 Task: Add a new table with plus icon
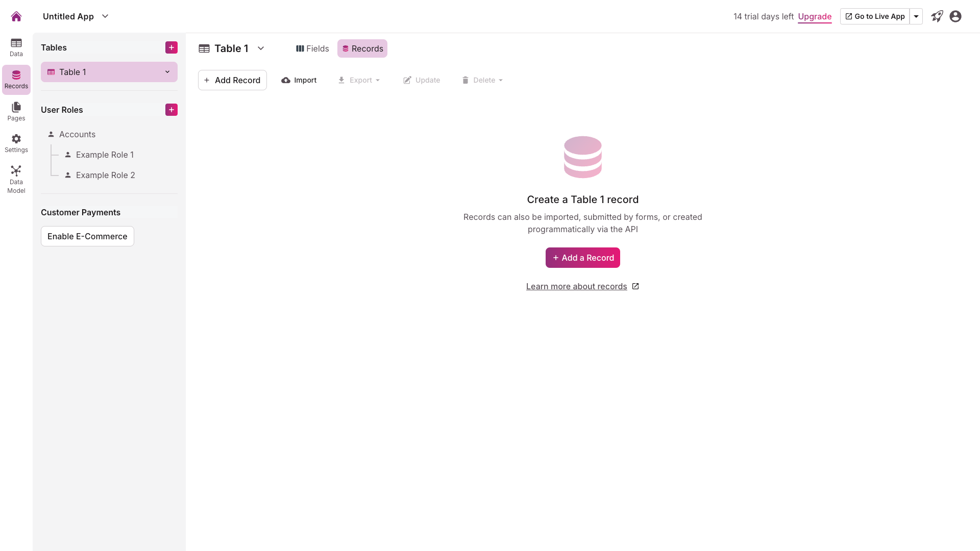tap(171, 47)
